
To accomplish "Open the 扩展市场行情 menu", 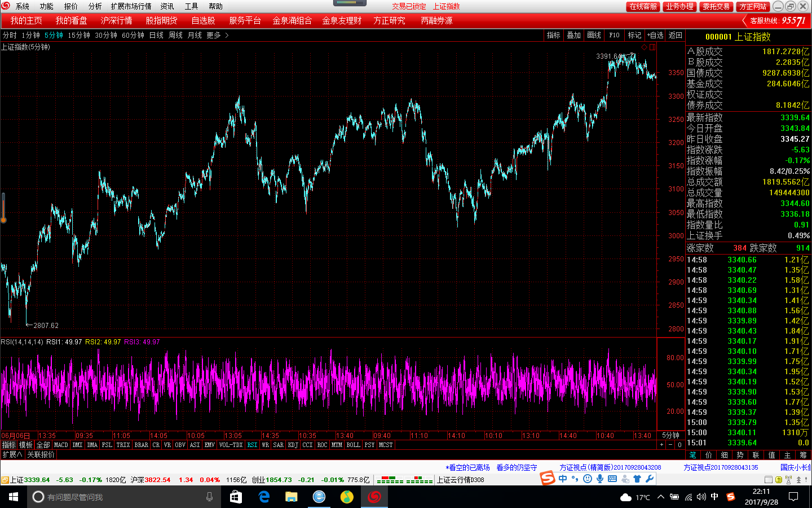I will [131, 6].
